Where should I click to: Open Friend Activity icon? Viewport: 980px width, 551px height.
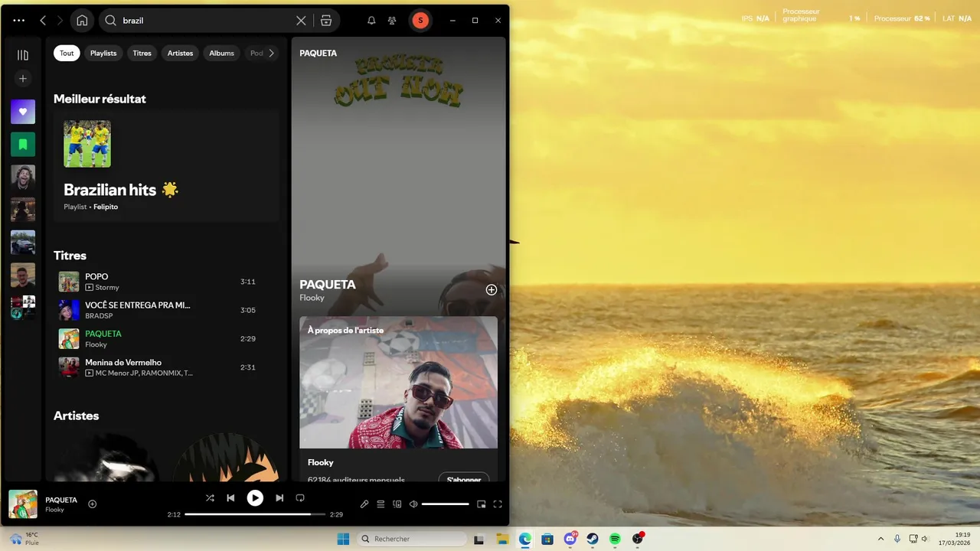(x=393, y=21)
